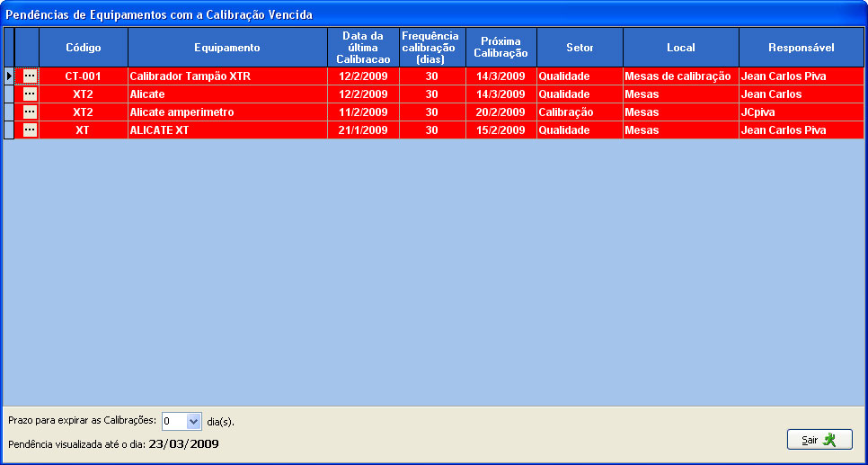868x465 pixels.
Task: Click date 23/03/2009 at bottom
Action: coord(184,444)
